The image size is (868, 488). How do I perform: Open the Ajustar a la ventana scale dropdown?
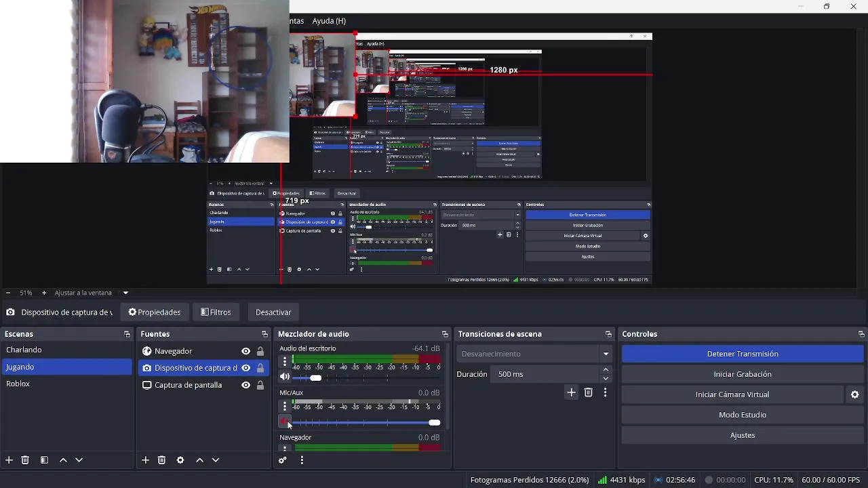(125, 293)
